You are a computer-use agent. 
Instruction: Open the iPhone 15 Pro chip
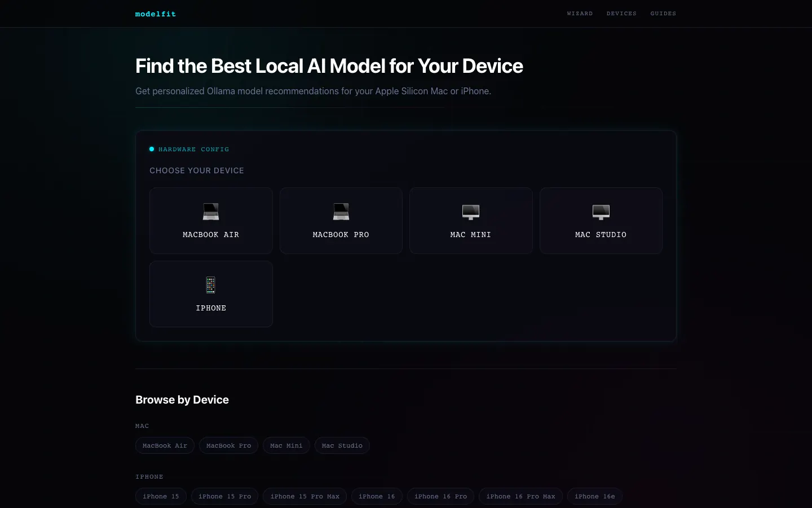pyautogui.click(x=225, y=496)
